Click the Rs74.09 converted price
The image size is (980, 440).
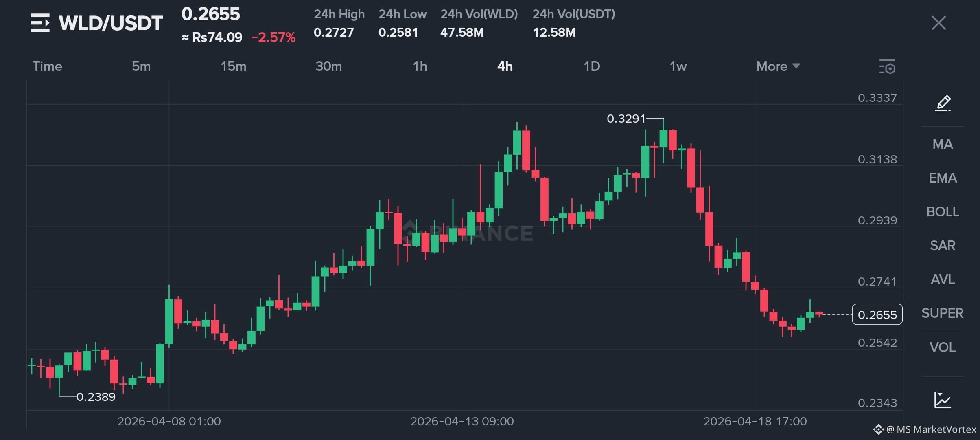(x=212, y=37)
